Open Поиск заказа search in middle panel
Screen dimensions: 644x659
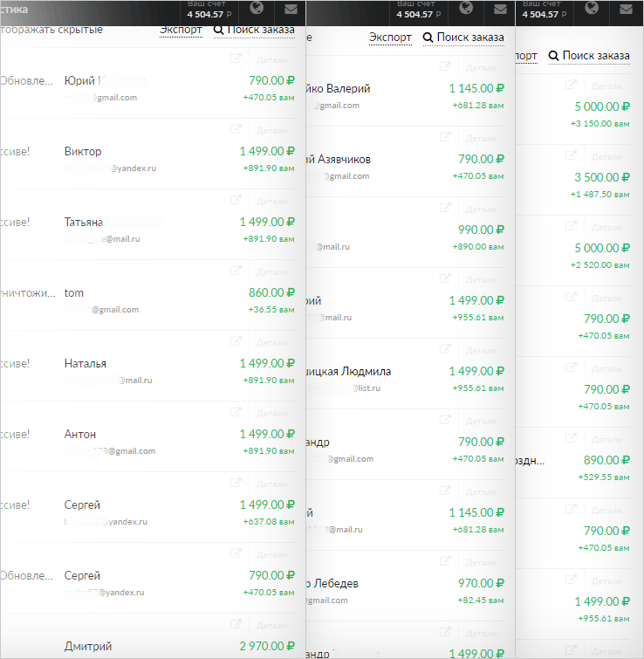coord(463,38)
